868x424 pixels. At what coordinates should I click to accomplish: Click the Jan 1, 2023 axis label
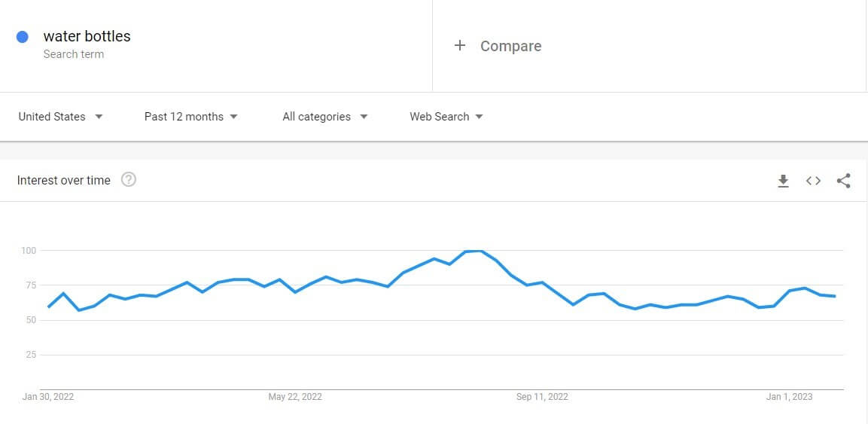pos(790,397)
